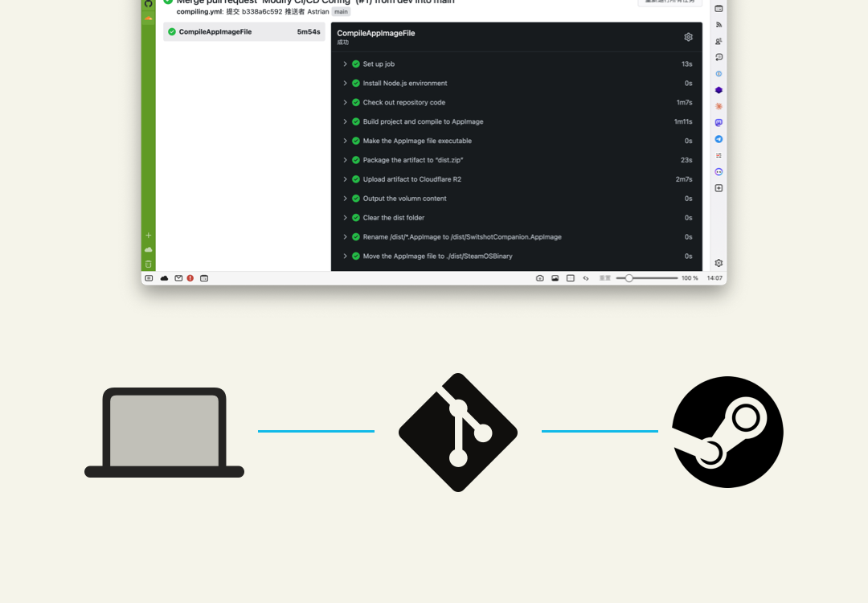Screen dimensions: 868x603
Task: Click the red alert icon in status bar
Action: pos(190,278)
